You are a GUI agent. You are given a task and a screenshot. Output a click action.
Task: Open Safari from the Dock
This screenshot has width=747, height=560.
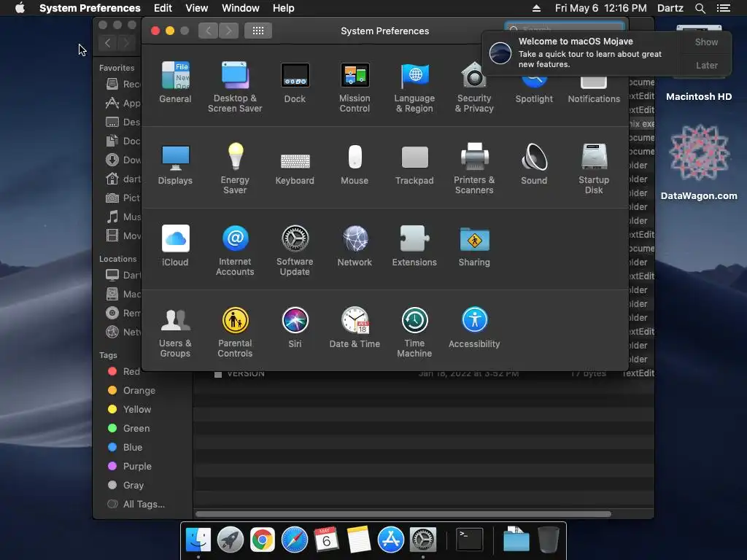pyautogui.click(x=295, y=540)
